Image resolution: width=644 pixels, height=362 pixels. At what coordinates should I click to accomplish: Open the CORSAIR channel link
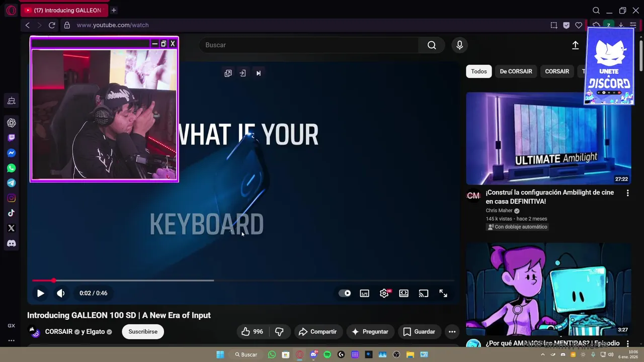coord(59,332)
